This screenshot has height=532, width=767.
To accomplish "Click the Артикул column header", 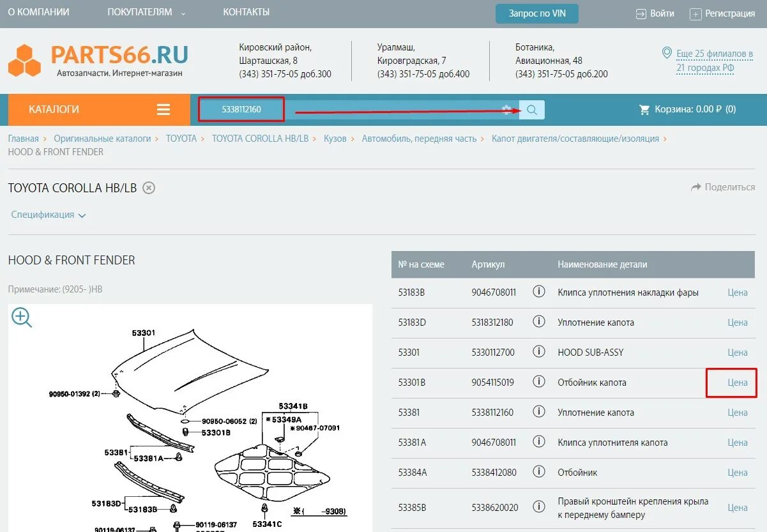I will coord(489,264).
